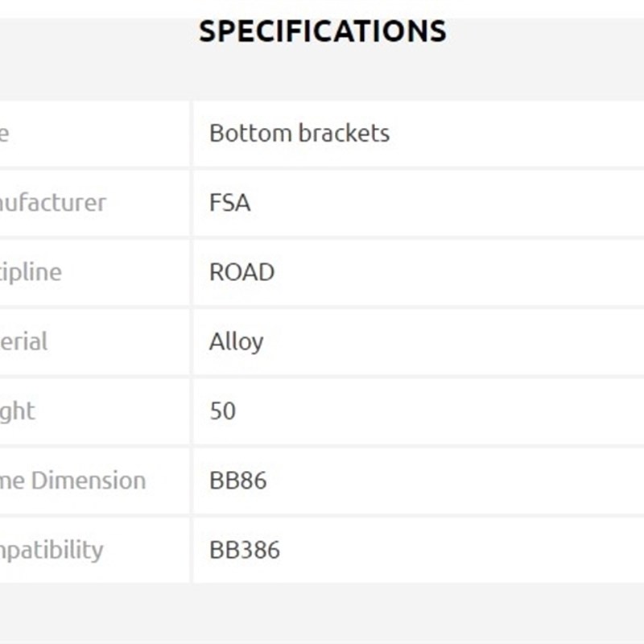644x644 pixels.
Task: Click the BB386 compatibility value
Action: [x=244, y=550]
